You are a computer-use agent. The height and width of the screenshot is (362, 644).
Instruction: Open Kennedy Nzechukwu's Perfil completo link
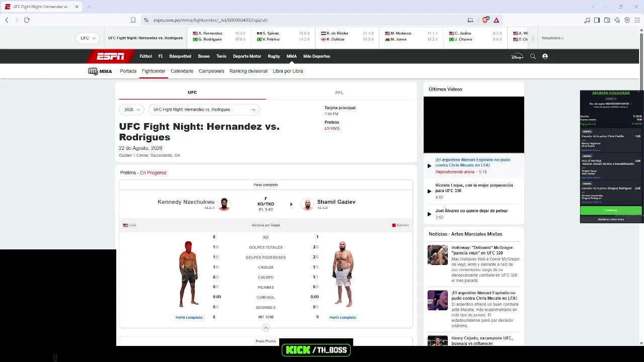pyautogui.click(x=189, y=318)
